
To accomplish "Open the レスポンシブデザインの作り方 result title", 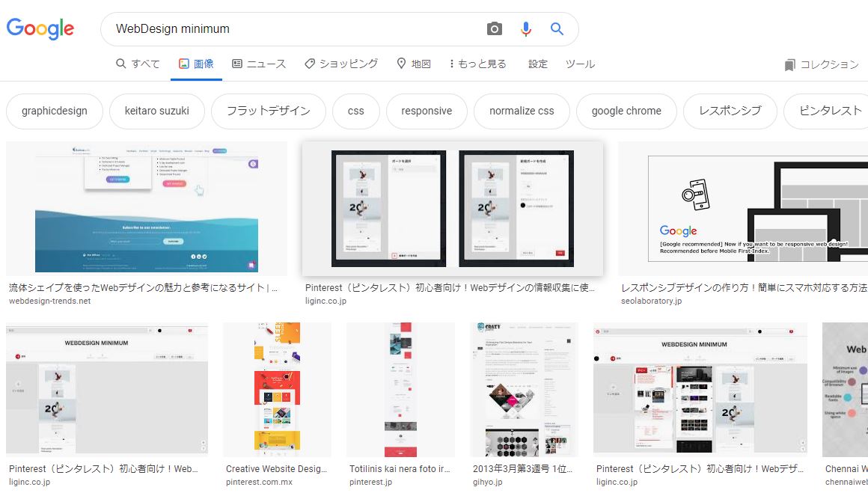I will point(745,288).
